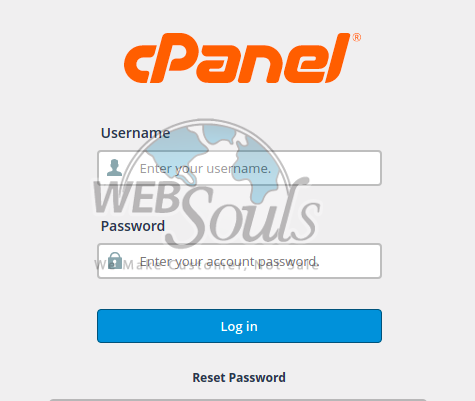Click the Username label
Image resolution: width=475 pixels, height=401 pixels.
click(x=135, y=133)
